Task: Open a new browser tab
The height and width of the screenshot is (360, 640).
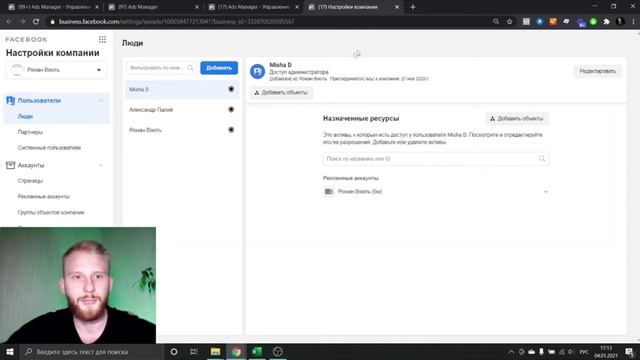Action: point(413,7)
